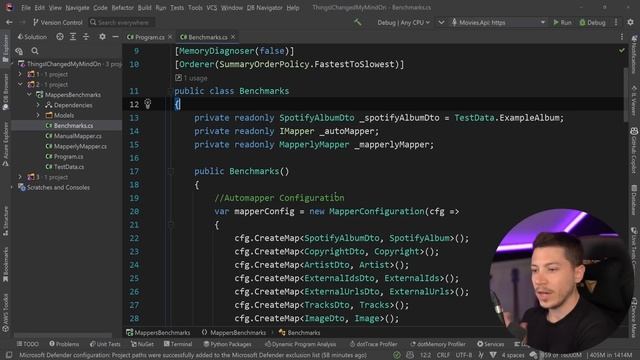Open the TODO tool window
The image size is (640, 360).
click(28, 344)
